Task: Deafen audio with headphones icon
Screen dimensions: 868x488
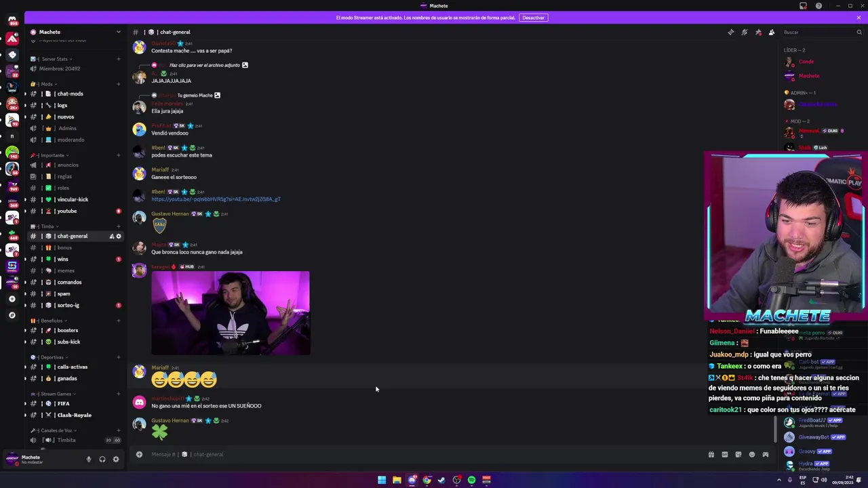Action: [102, 460]
